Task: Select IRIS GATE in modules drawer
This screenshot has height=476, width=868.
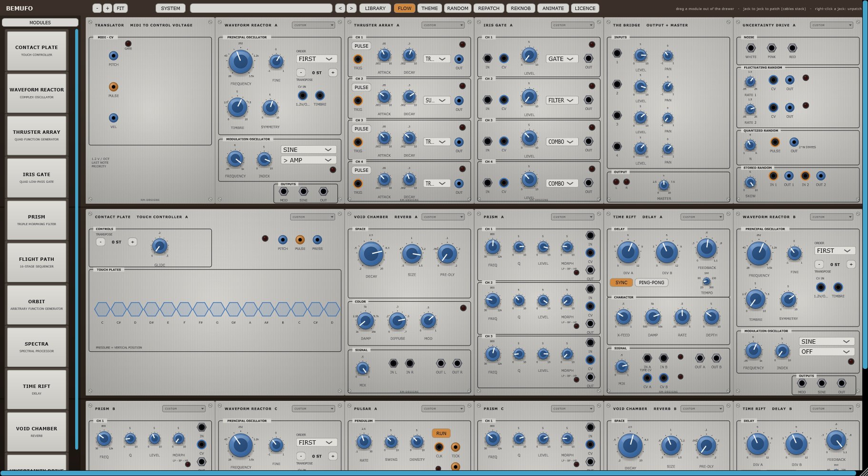Action: (37, 178)
